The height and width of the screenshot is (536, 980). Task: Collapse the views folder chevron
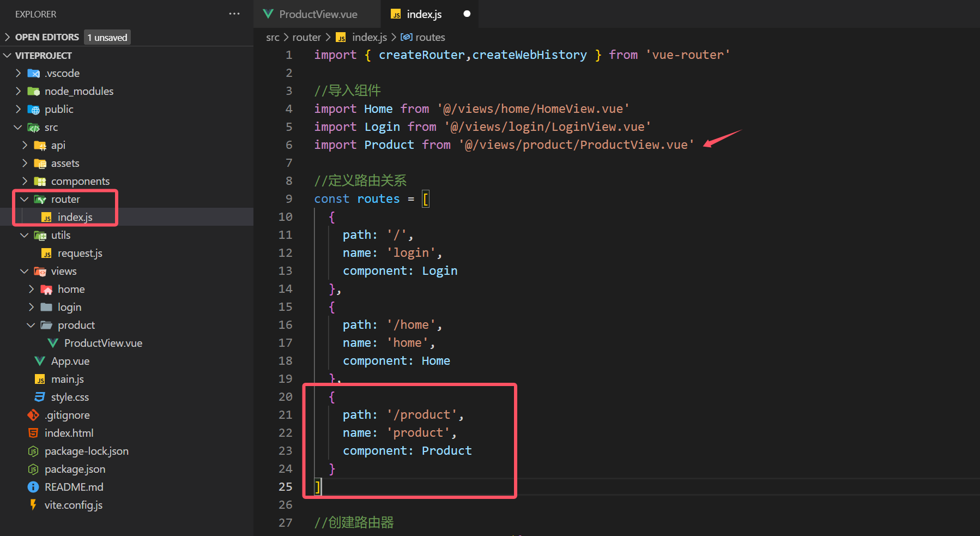click(x=25, y=271)
